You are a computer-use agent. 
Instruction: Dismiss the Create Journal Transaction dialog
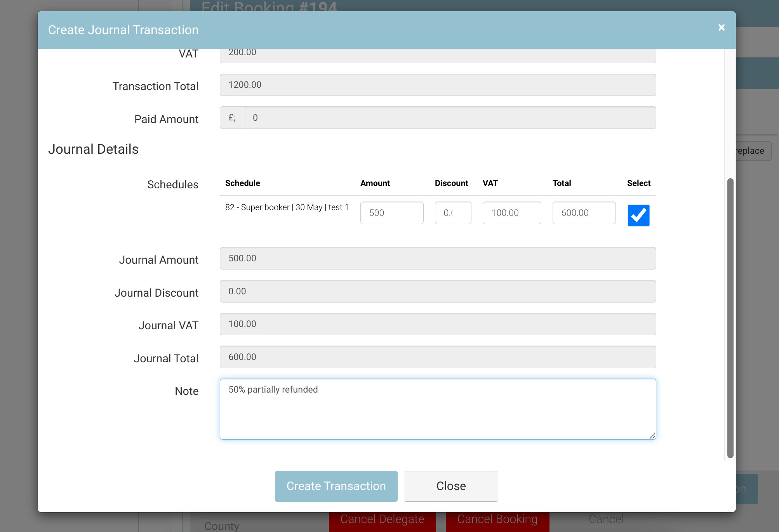click(x=721, y=27)
